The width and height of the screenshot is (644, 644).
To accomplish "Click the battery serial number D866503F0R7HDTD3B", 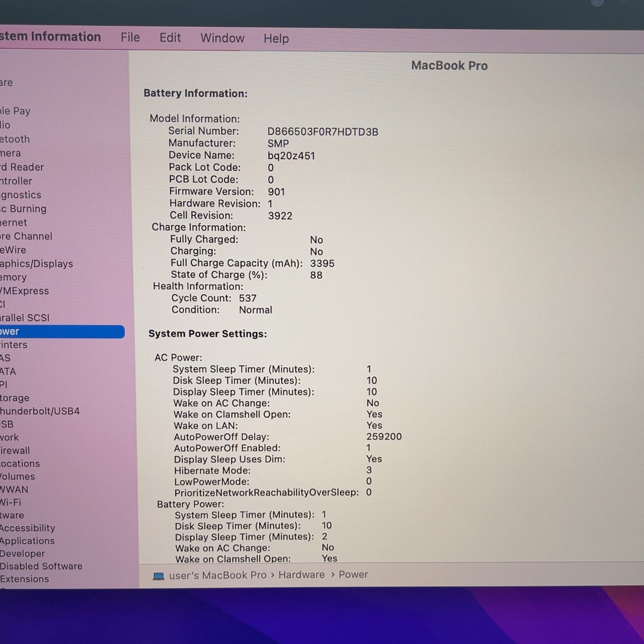I will click(x=323, y=131).
